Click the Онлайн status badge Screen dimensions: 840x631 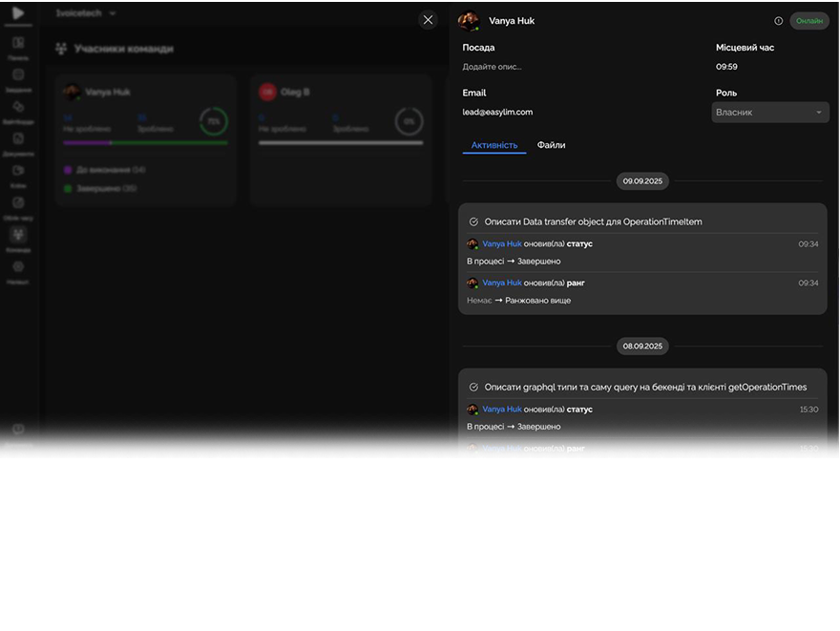pos(808,21)
